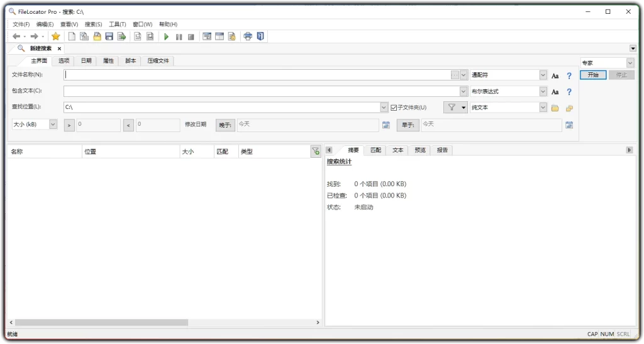Click the second page-preview toolbar icon
Image resolution: width=644 pixels, height=344 pixels.
point(150,36)
